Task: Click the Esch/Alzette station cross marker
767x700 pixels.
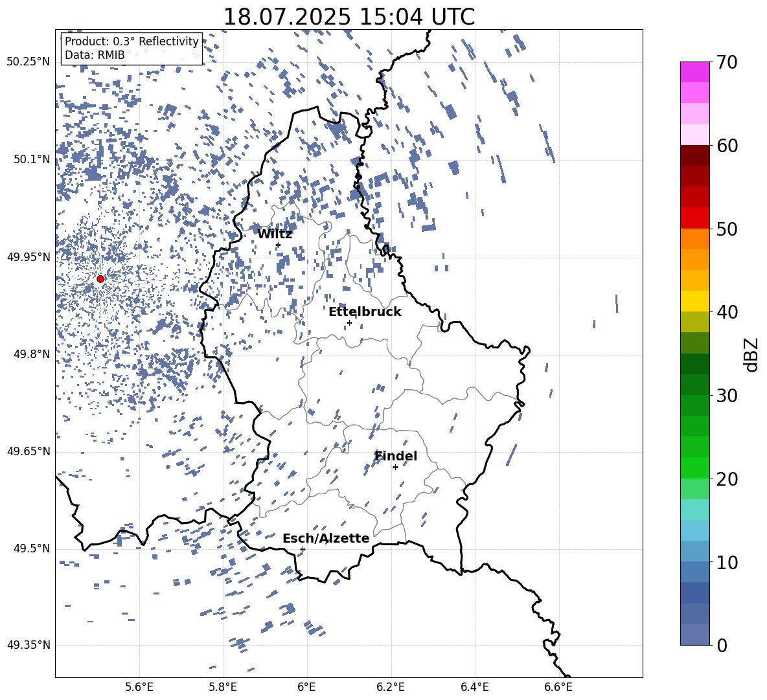Action: (303, 549)
